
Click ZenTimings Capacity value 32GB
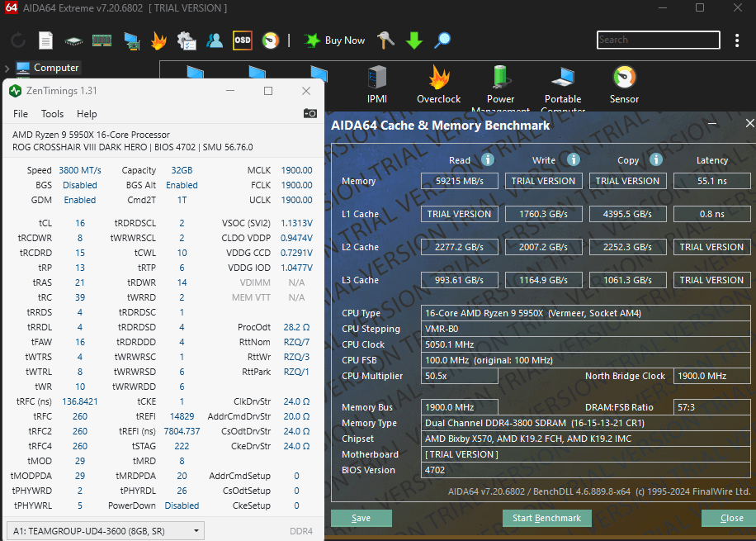(182, 170)
